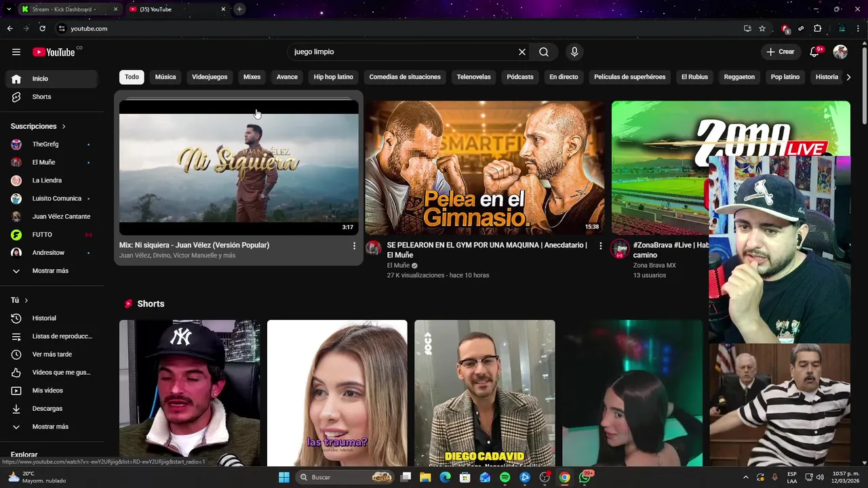
Task: Open Listas de reproducción playlists
Action: tap(53, 336)
